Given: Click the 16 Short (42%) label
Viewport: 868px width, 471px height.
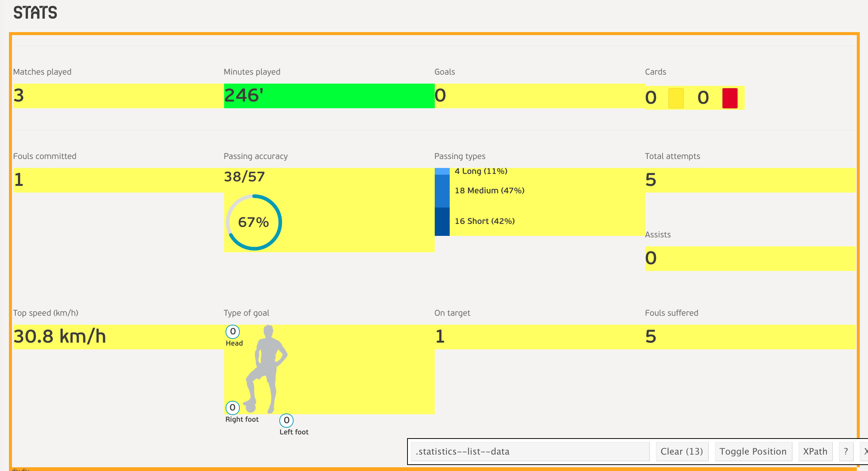Looking at the screenshot, I should point(485,221).
